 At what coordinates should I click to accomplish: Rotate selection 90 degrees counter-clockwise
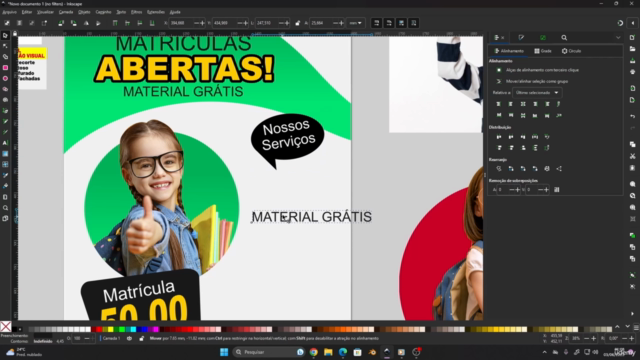(x=61, y=23)
